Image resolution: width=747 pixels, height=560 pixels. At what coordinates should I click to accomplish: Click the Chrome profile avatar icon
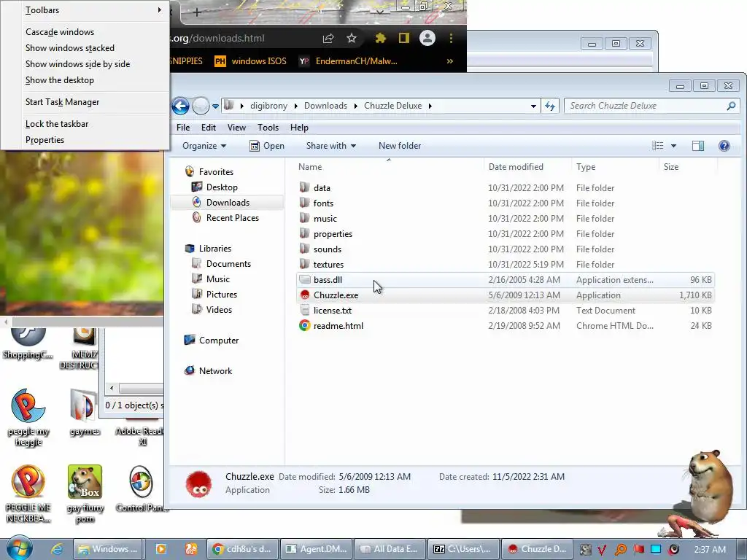pyautogui.click(x=427, y=38)
